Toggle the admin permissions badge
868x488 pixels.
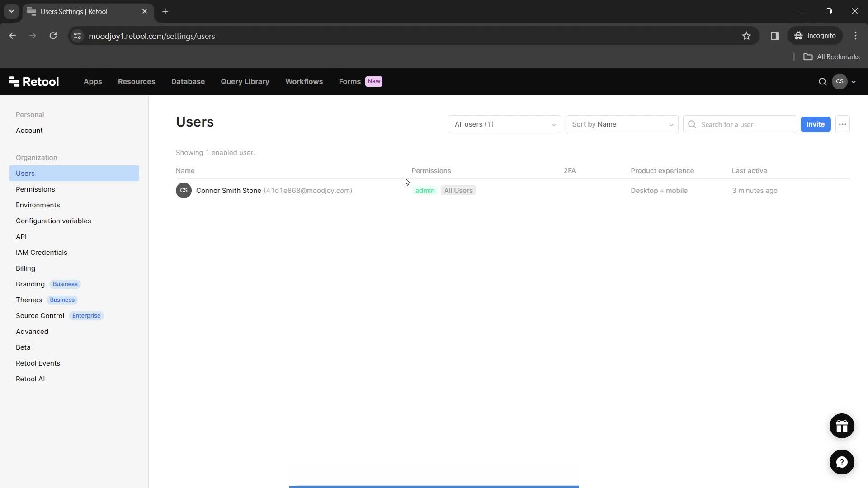click(425, 190)
